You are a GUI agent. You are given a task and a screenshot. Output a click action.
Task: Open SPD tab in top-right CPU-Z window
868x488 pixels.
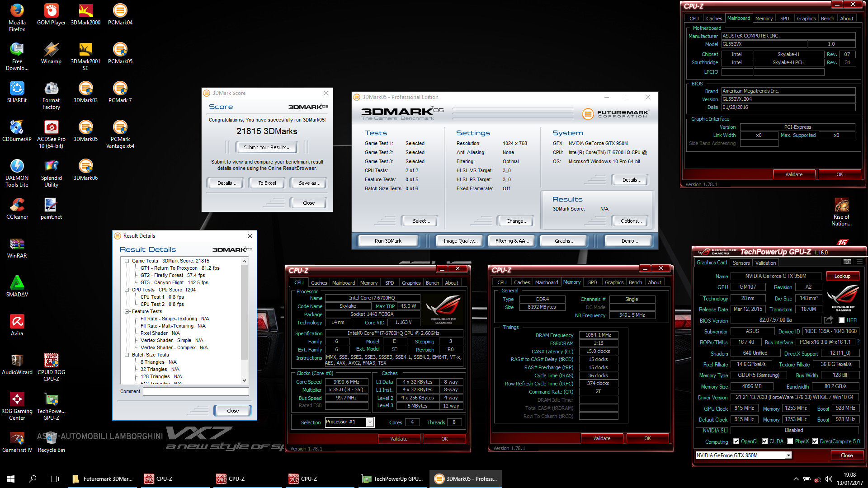pyautogui.click(x=785, y=19)
